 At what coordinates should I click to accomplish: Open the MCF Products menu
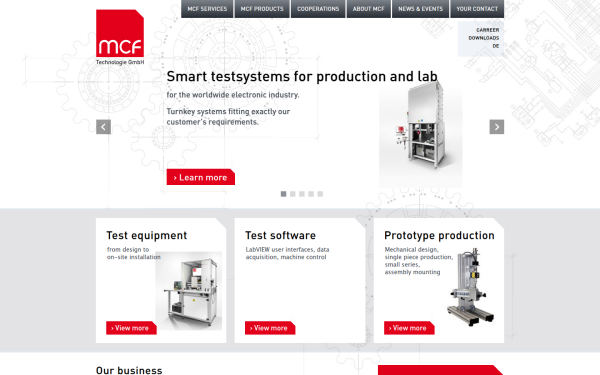click(262, 9)
